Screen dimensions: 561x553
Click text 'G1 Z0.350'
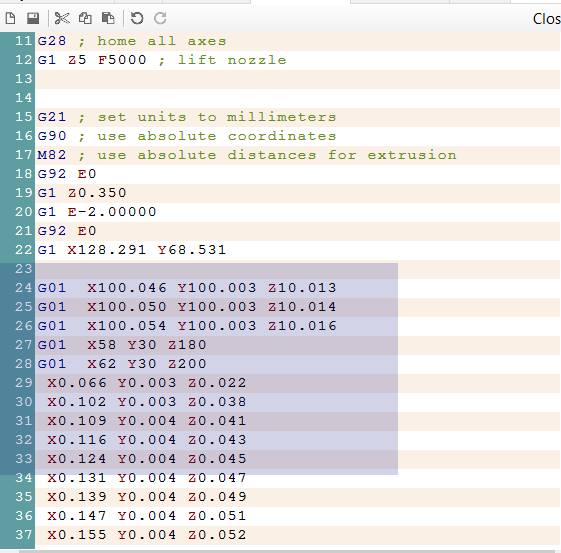pos(82,193)
